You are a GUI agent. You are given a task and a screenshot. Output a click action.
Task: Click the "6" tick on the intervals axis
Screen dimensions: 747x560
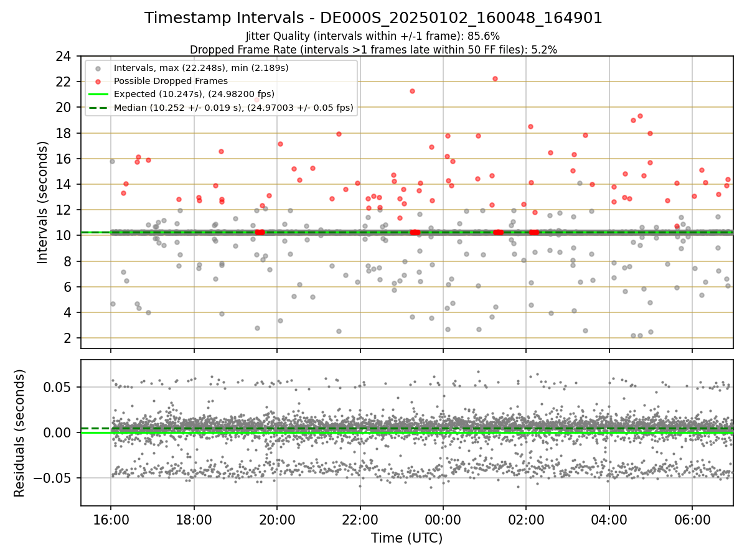67,287
